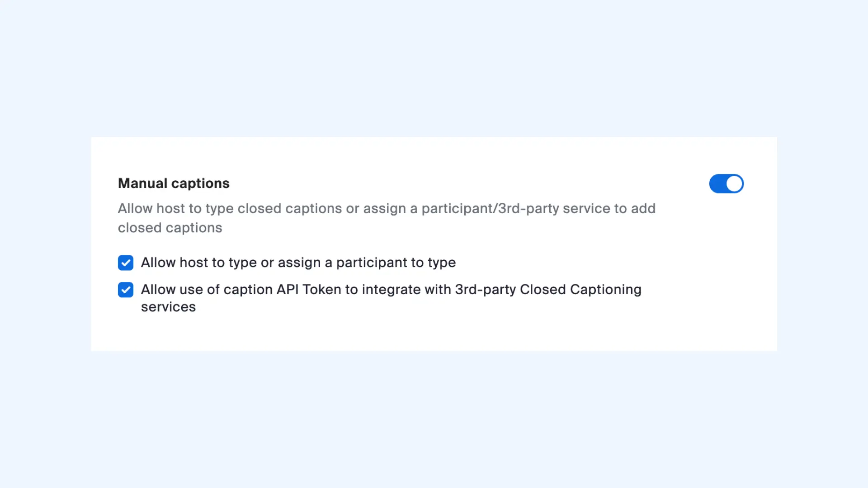Click the Manual captions heading

174,183
